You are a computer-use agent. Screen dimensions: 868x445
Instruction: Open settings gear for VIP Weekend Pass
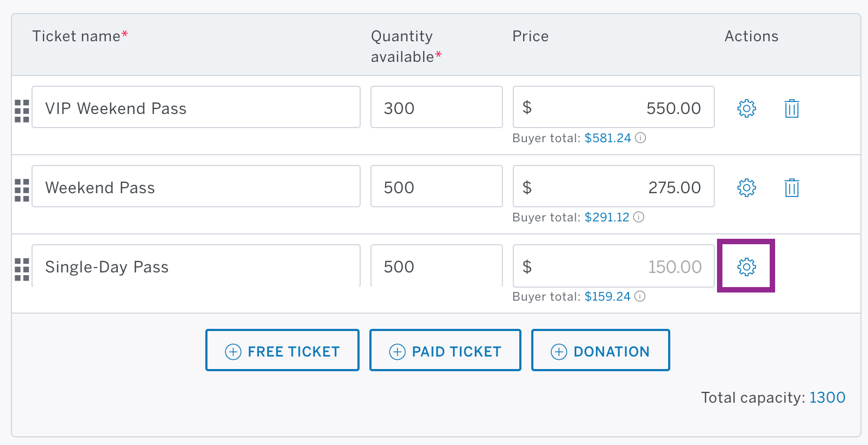point(746,109)
